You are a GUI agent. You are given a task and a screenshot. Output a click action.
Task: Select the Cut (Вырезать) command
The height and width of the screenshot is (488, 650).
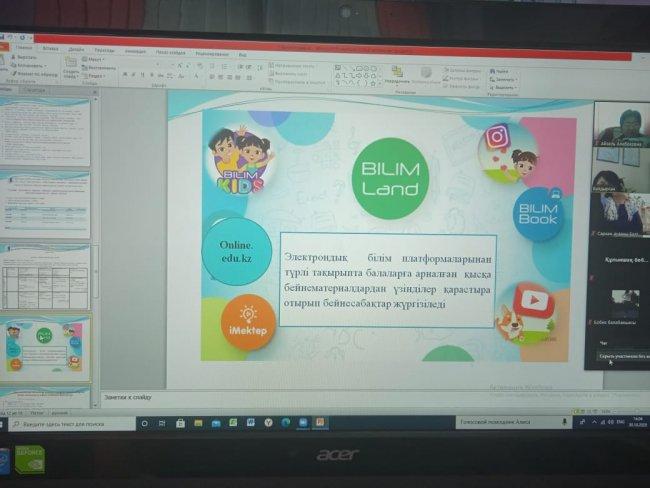pos(24,57)
